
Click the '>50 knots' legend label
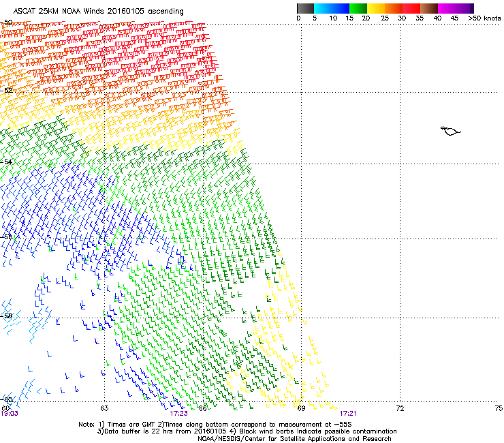click(484, 18)
